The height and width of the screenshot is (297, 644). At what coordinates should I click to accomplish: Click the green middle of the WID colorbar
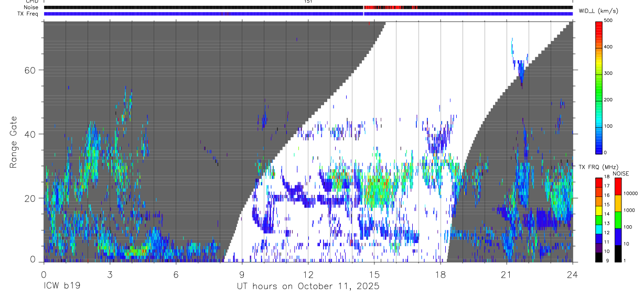click(x=599, y=86)
